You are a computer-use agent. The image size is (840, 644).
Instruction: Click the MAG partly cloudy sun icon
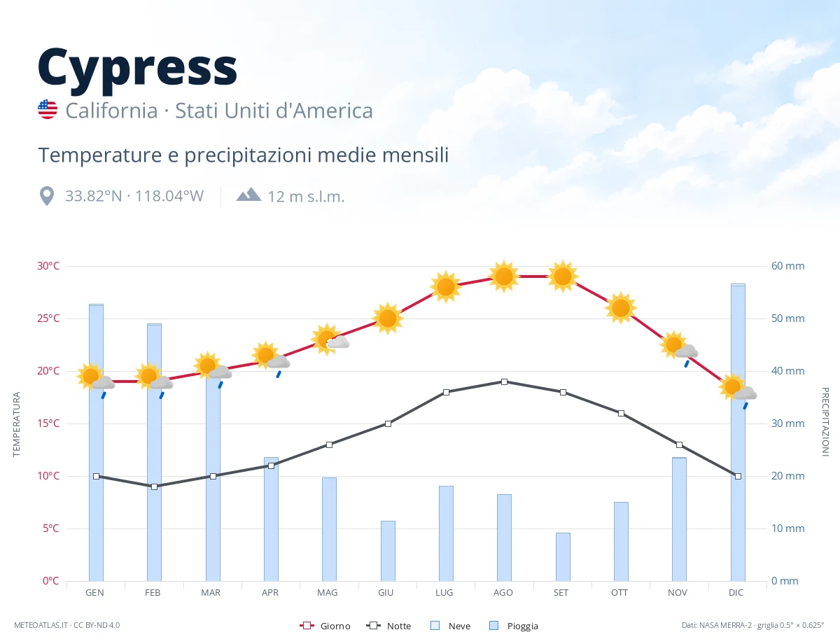tap(329, 339)
